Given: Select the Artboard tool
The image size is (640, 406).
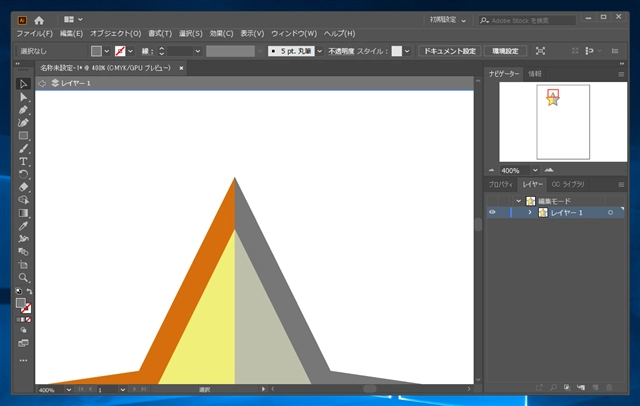Looking at the screenshot, I should (23, 264).
